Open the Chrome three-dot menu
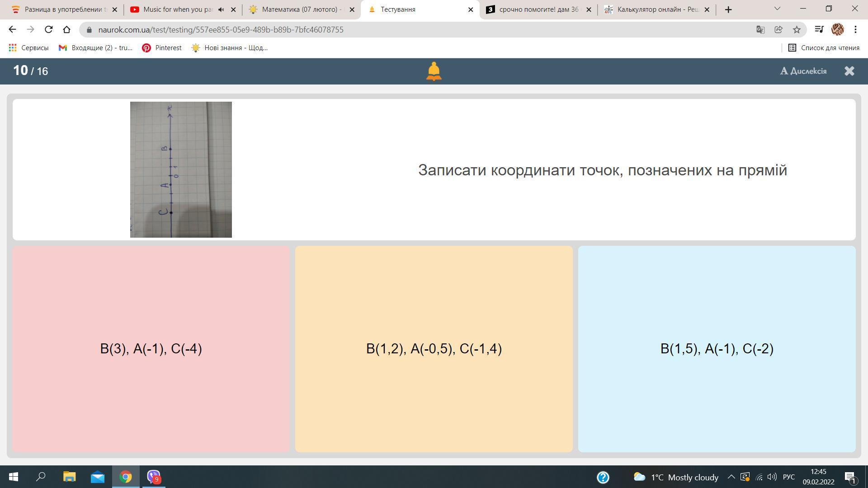Viewport: 868px width, 488px height. pyautogui.click(x=855, y=30)
